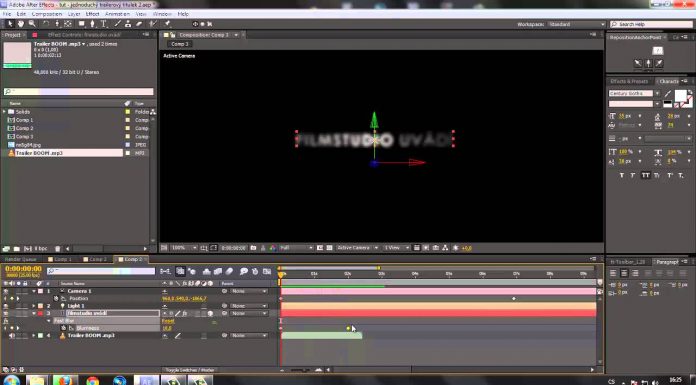696x385 pixels.
Task: Open the Effect Controls panel tab
Action: 84,35
